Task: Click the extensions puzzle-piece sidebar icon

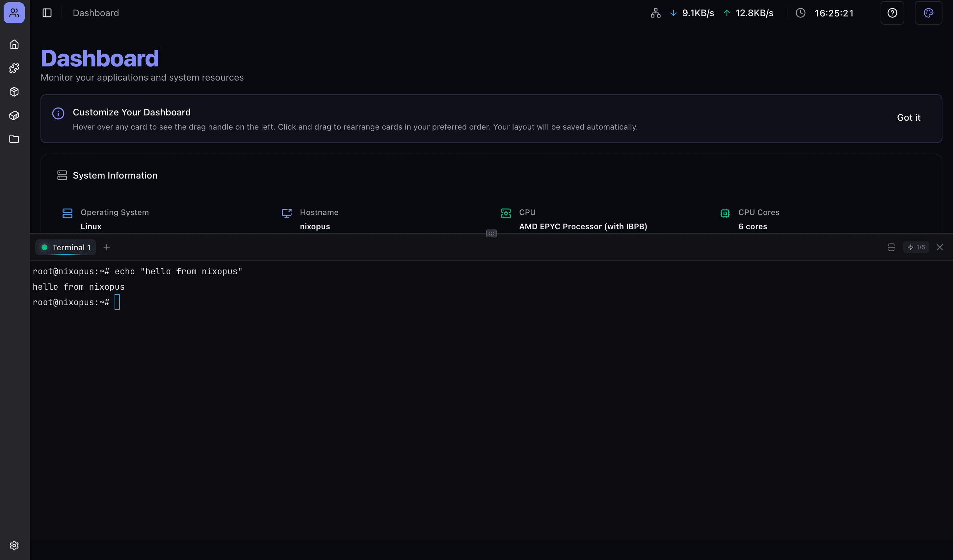Action: (14, 68)
